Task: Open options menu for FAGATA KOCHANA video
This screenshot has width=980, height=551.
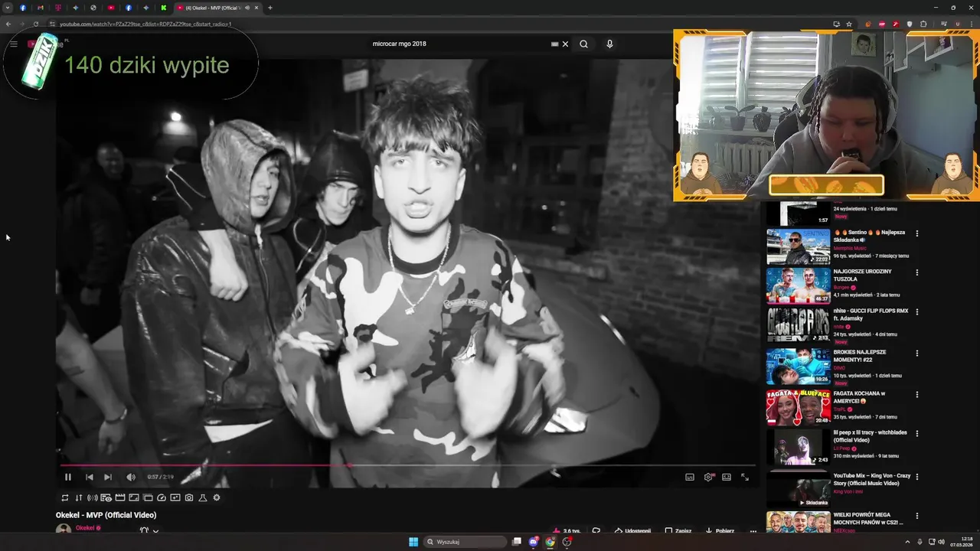Action: tap(916, 394)
